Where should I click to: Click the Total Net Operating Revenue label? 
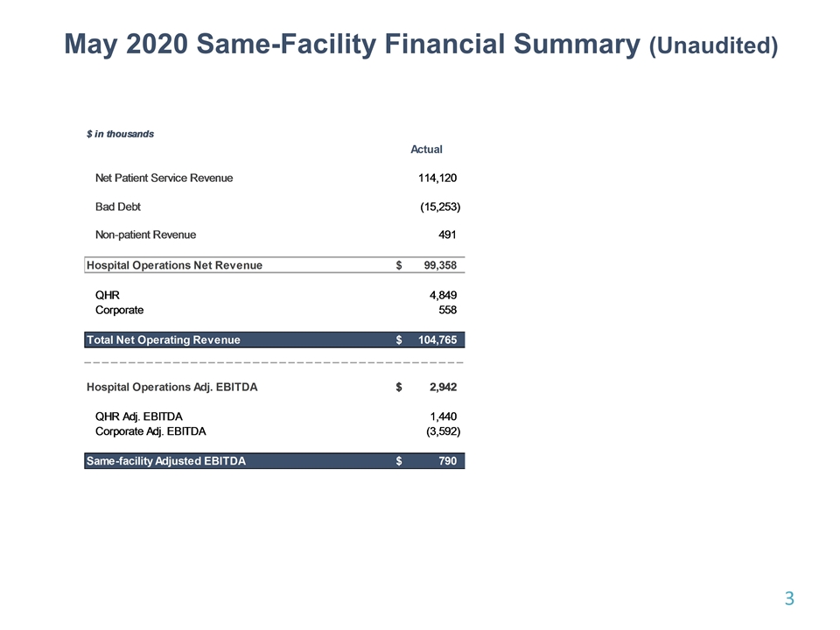pos(164,339)
